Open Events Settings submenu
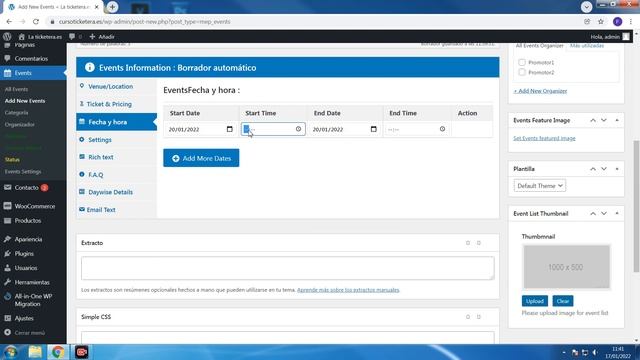 pos(23,172)
